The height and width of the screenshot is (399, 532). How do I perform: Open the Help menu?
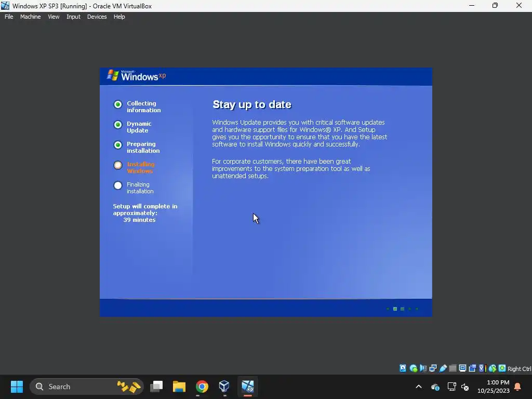click(x=119, y=17)
